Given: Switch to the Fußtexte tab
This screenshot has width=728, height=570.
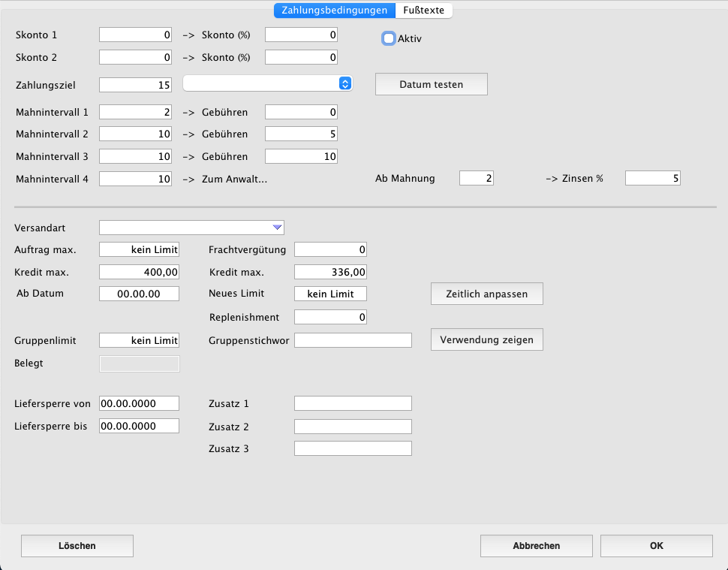Looking at the screenshot, I should [423, 11].
